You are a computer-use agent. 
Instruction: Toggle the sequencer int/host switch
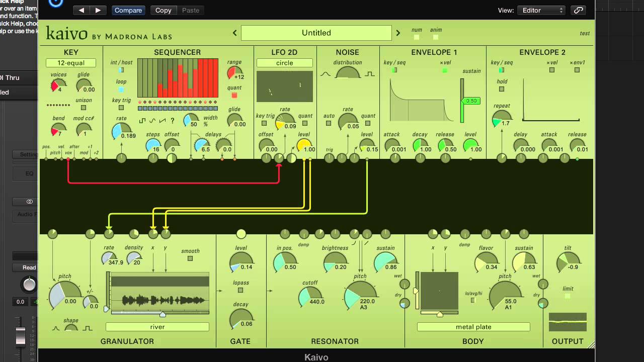pos(121,70)
